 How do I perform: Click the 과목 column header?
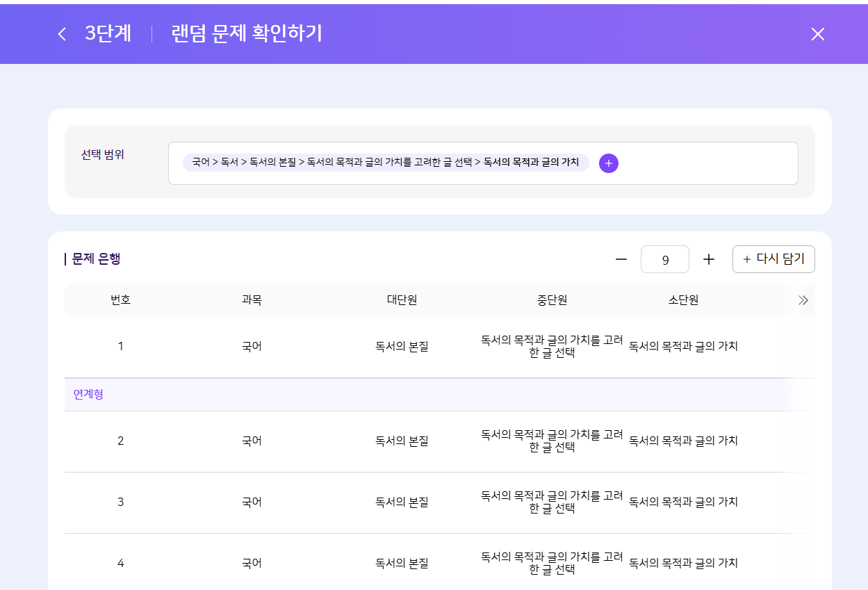252,300
